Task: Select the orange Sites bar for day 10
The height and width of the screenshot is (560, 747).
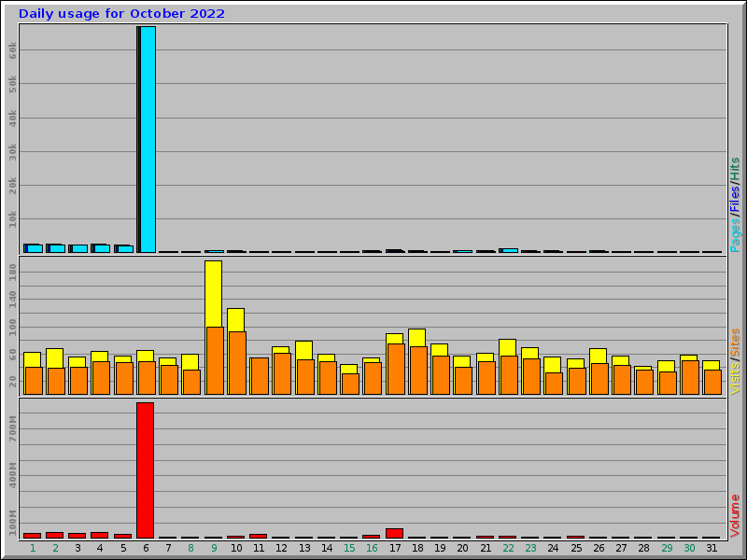Action: 238,363
